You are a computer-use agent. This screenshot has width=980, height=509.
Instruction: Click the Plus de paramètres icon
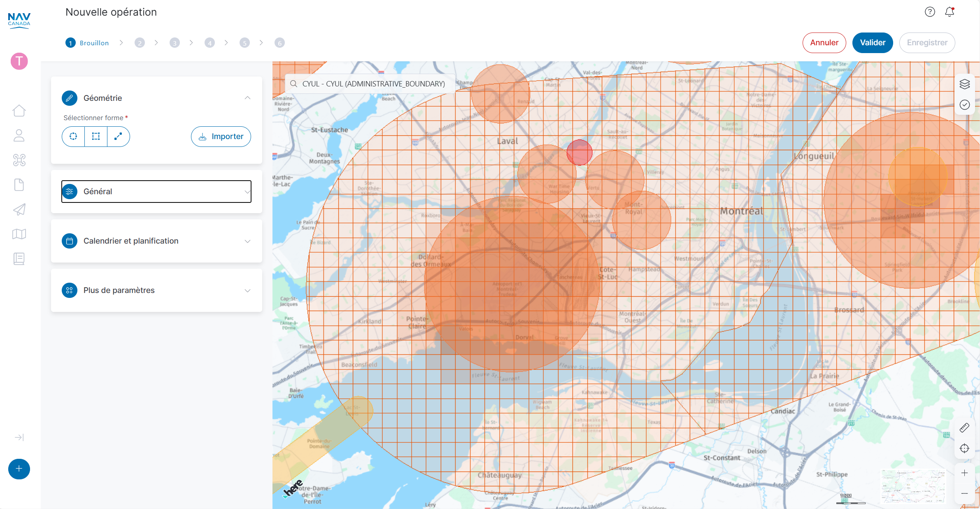coord(70,291)
